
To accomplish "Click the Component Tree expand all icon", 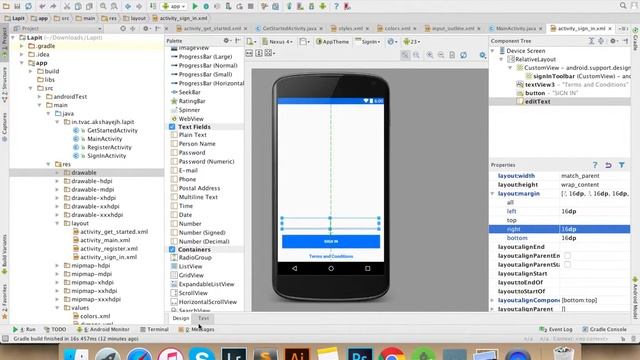I will [591, 41].
